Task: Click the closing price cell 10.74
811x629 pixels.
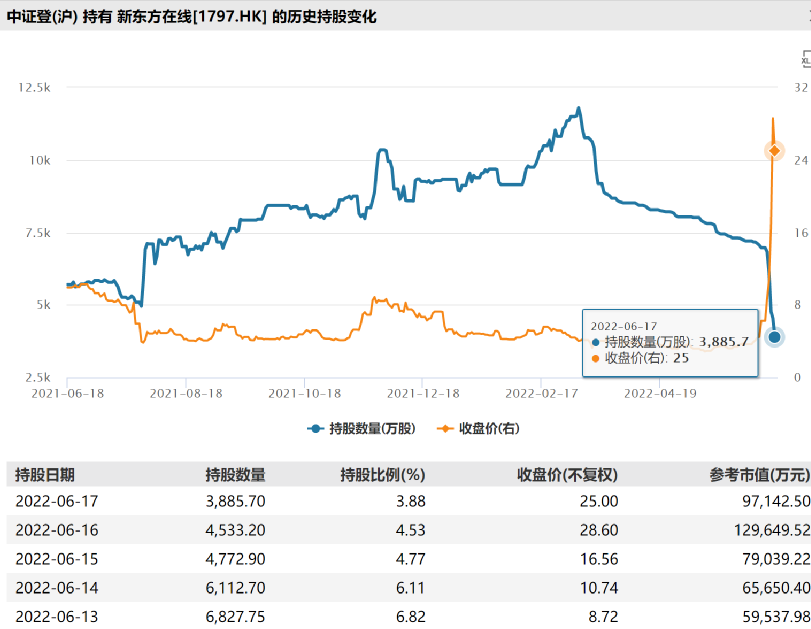Action: [x=599, y=588]
